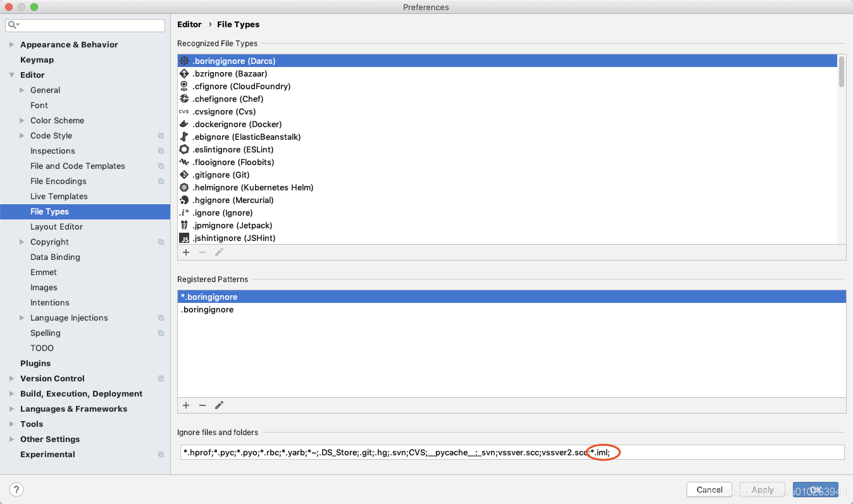The image size is (853, 504).
Task: Open the help question mark button
Action: [x=16, y=489]
